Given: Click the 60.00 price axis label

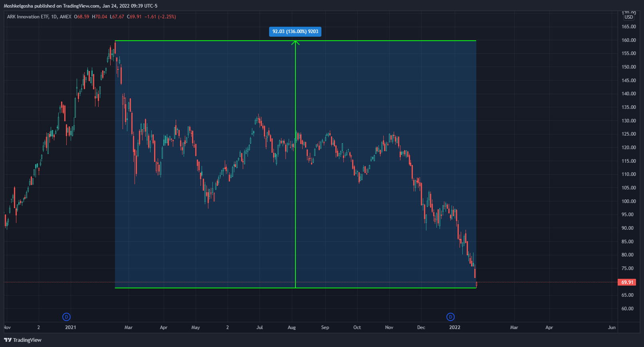Looking at the screenshot, I should (628, 309).
